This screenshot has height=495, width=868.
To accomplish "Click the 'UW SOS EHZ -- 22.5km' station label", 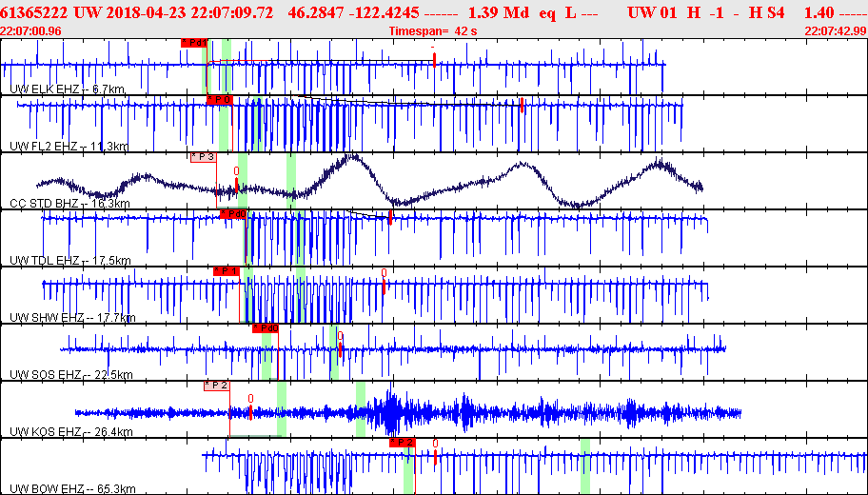I will (71, 375).
